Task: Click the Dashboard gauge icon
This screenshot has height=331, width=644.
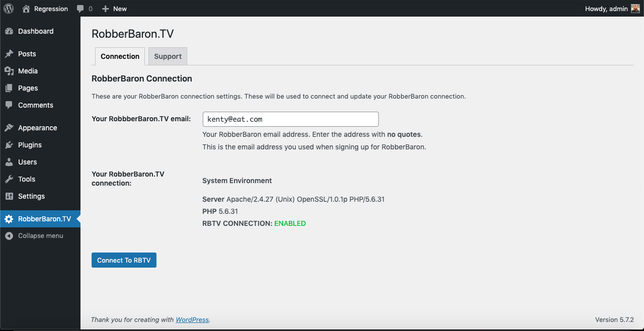Action: point(9,31)
